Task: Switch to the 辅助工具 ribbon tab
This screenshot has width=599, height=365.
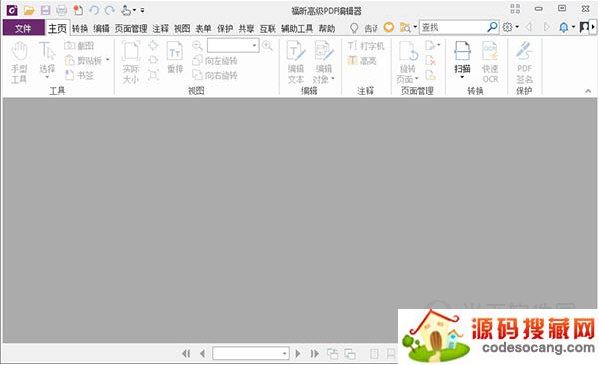Action: 297,28
